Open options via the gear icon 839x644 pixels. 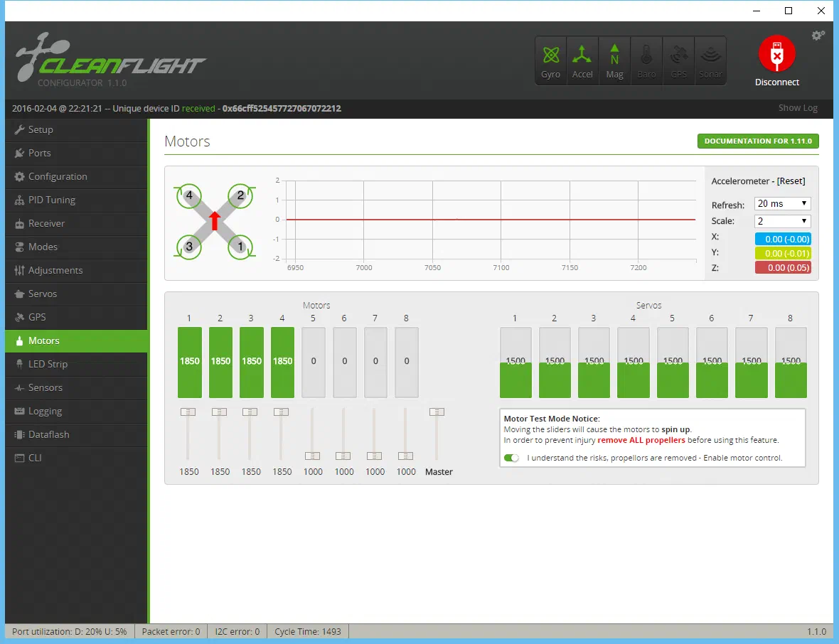coord(818,36)
